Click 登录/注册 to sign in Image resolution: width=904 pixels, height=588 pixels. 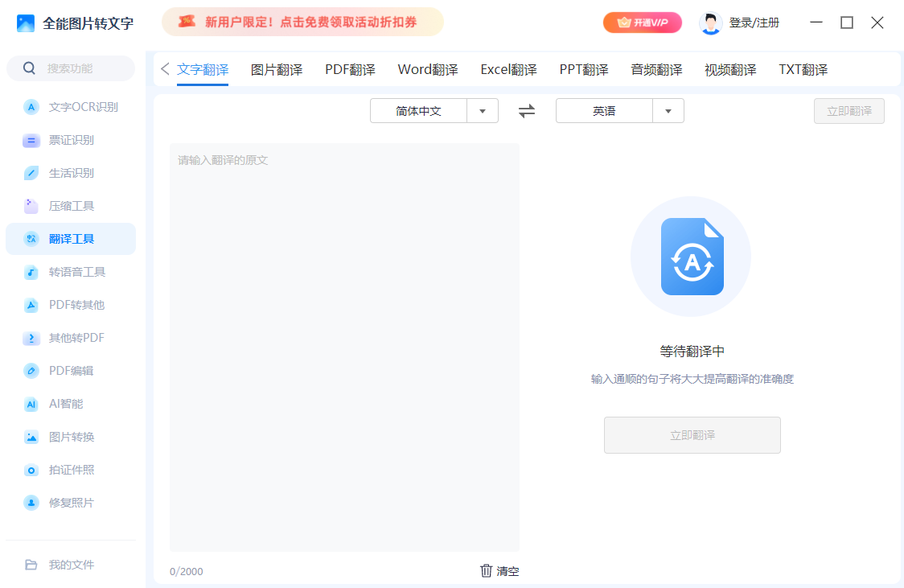point(754,23)
